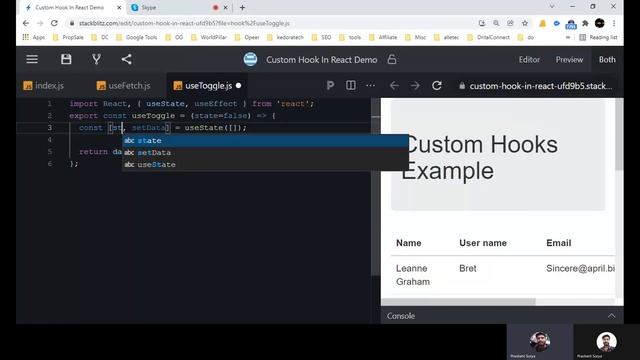
Task: Choose 'setData' autocomplete suggestion
Action: click(265, 152)
